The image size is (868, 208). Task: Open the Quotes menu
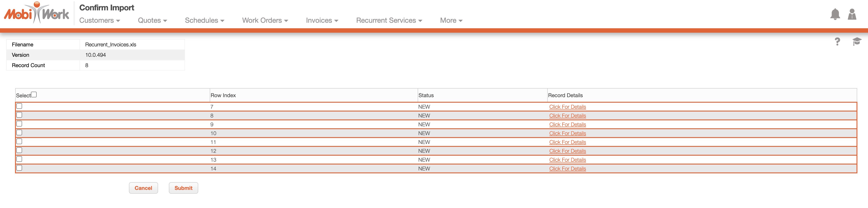(152, 21)
